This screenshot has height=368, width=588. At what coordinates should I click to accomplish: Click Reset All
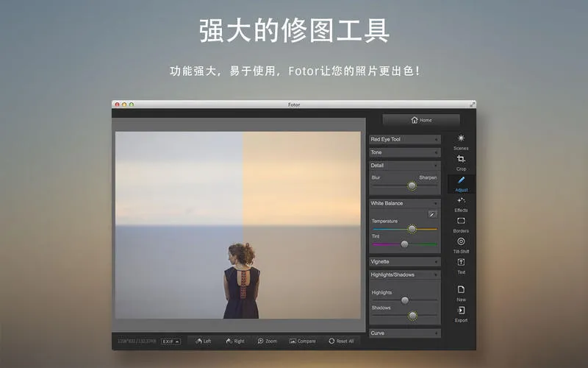point(341,341)
